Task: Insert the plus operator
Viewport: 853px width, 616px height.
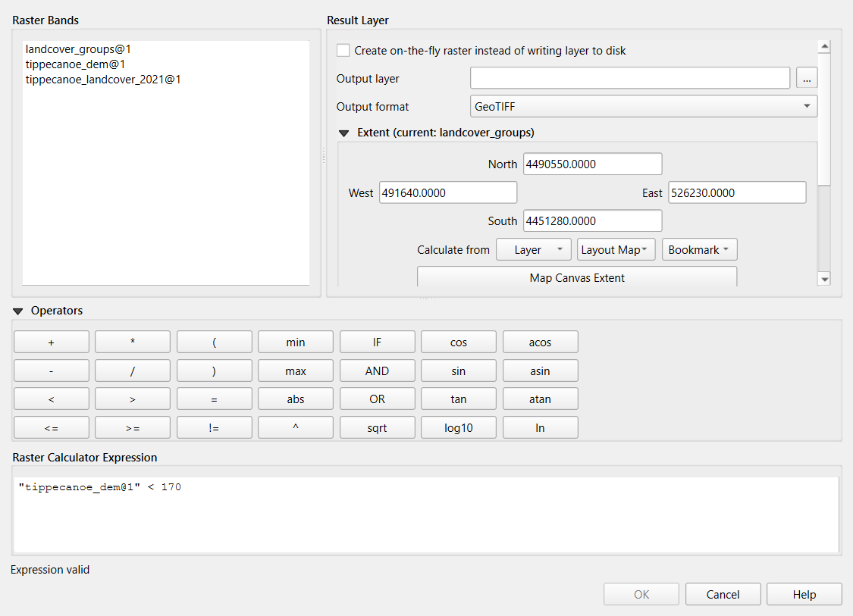Action: coord(51,342)
